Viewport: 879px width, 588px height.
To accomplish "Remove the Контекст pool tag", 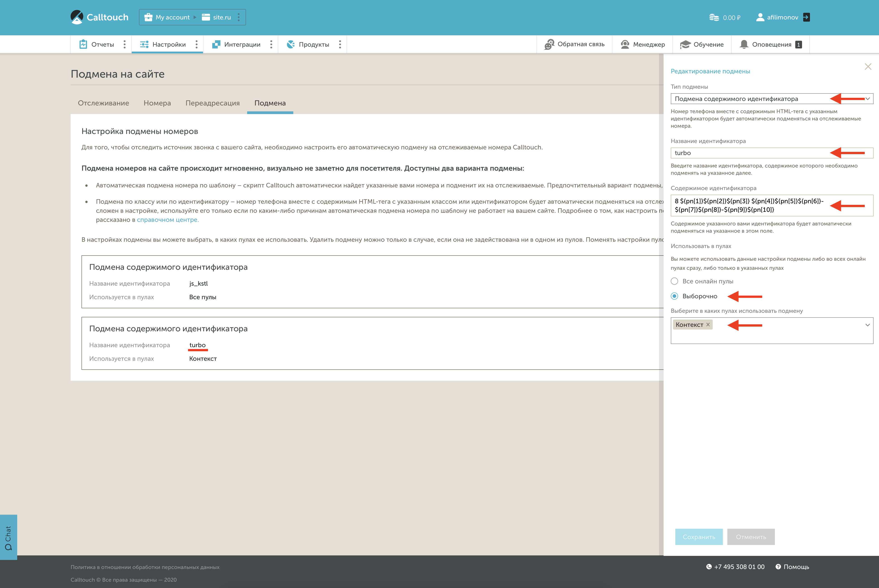I will point(708,325).
